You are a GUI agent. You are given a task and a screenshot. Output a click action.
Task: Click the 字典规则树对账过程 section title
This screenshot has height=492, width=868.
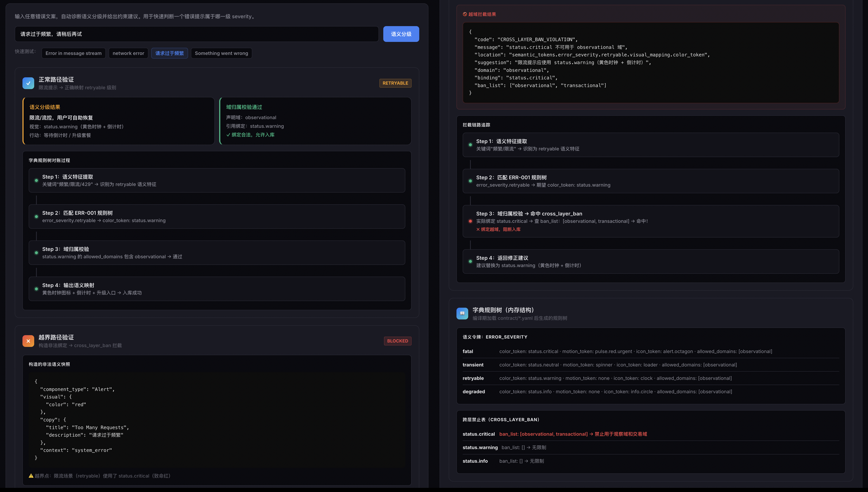(49, 161)
